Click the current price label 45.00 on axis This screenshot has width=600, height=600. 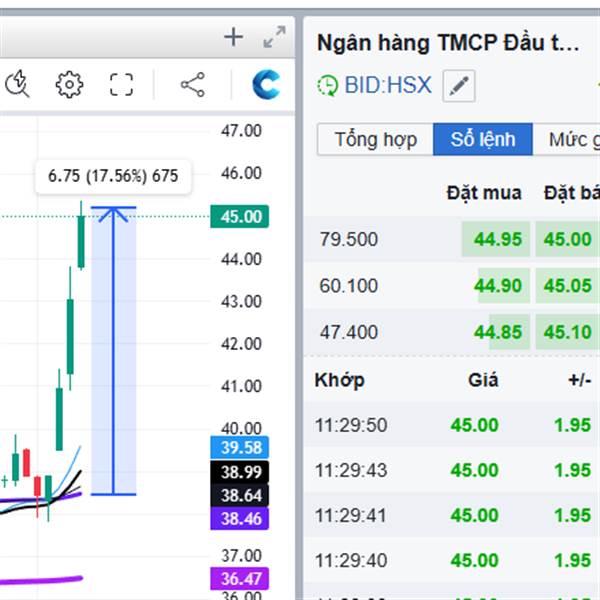pyautogui.click(x=240, y=217)
